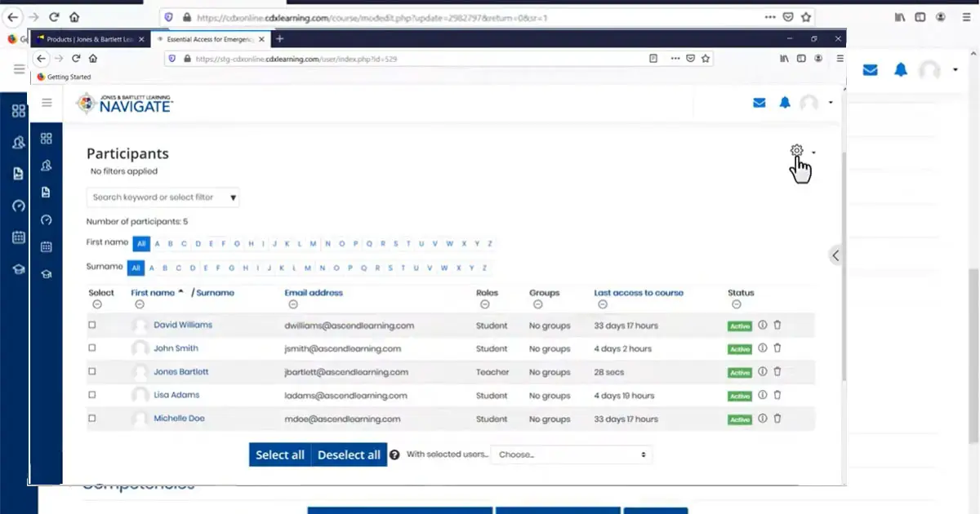This screenshot has width=980, height=514.
Task: Open the grades gauge icon in the sidebar
Action: (x=47, y=219)
